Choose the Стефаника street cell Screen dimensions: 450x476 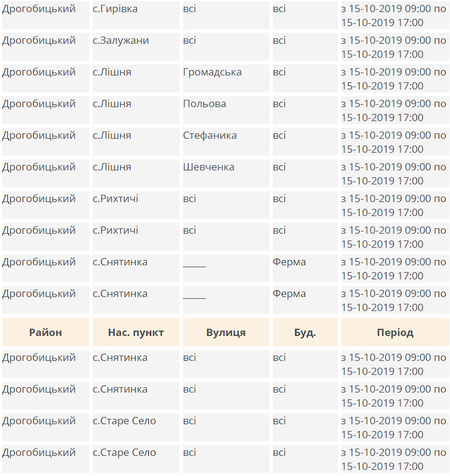[x=210, y=136]
